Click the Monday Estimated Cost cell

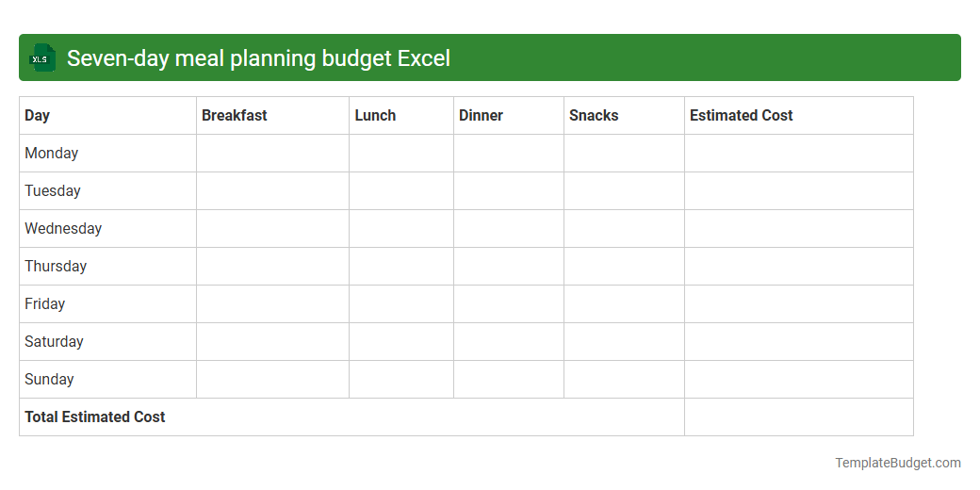pyautogui.click(x=799, y=153)
